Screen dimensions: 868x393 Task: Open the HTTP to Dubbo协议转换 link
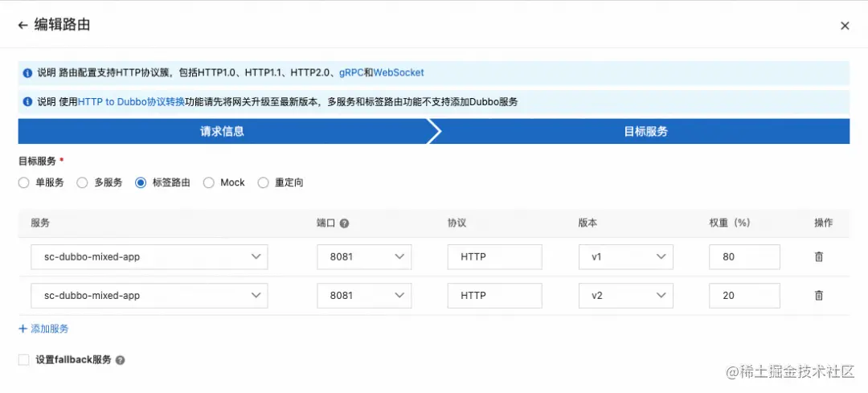[131, 102]
